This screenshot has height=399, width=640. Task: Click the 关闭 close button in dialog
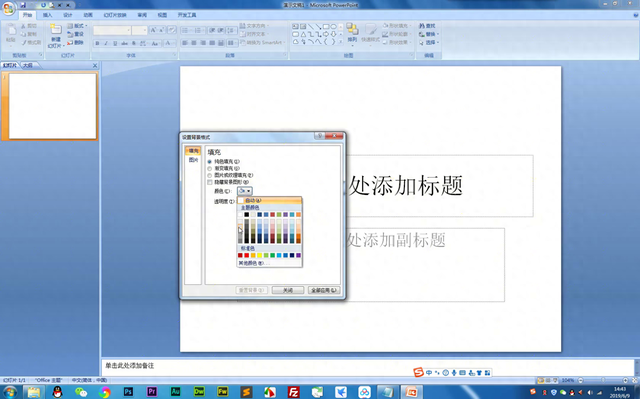(x=288, y=290)
